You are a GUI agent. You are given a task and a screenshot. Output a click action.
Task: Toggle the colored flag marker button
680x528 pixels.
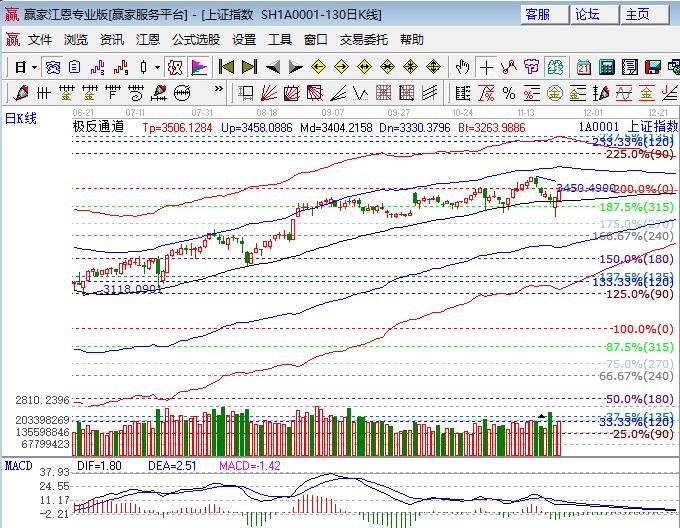(x=199, y=67)
